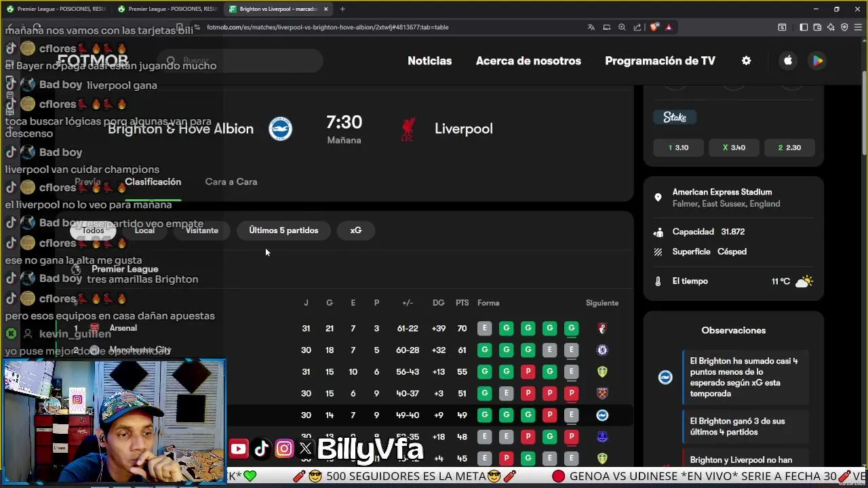Click the FotMob search box
The height and width of the screenshot is (488, 868).
click(240, 60)
